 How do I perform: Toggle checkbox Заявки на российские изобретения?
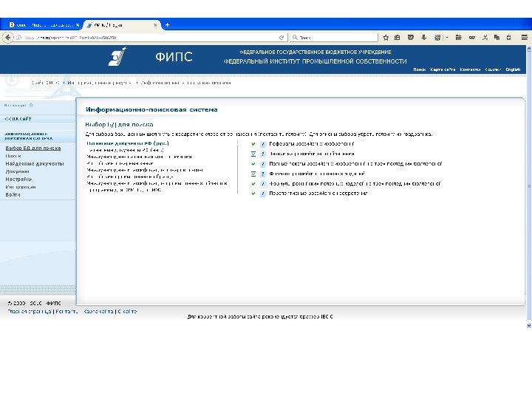coord(253,154)
